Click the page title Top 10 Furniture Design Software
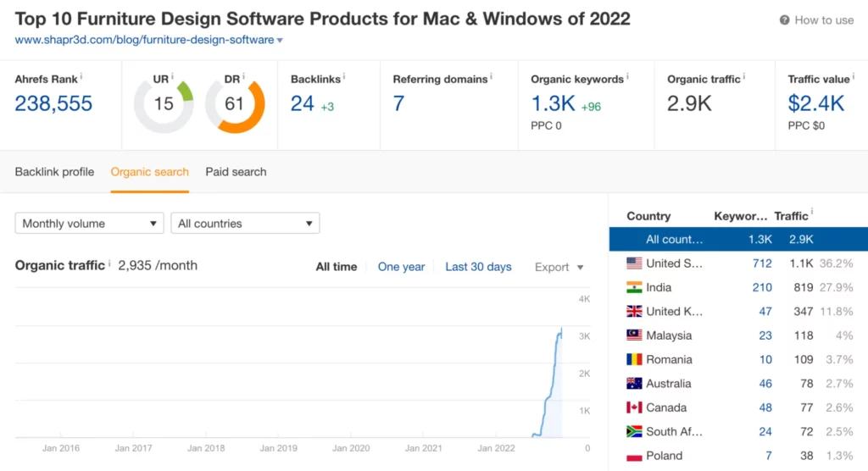This screenshot has height=471, width=868. [322, 19]
